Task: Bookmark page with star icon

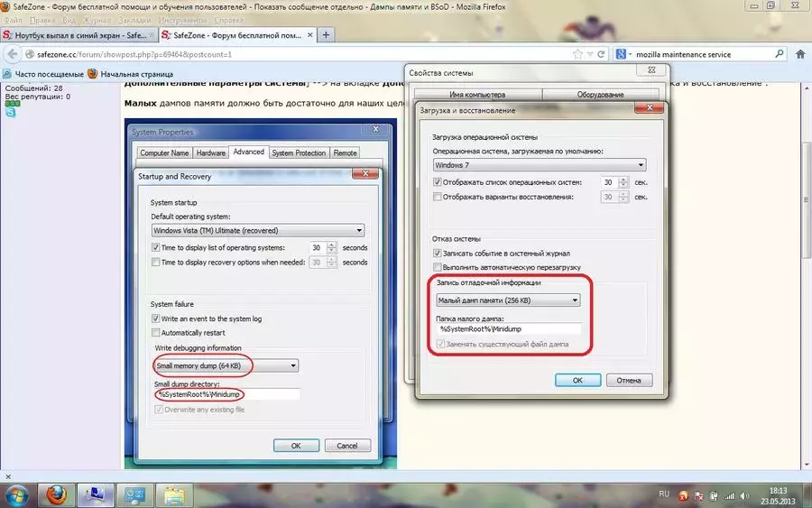Action: [577, 54]
